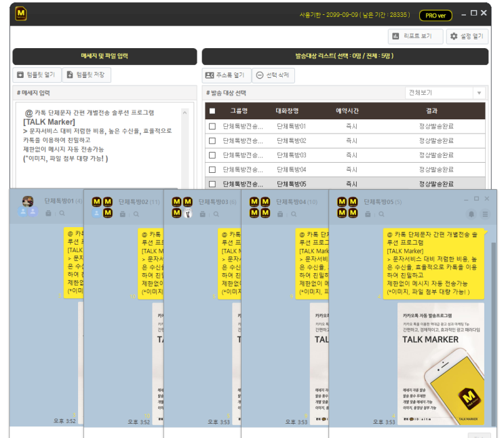The image size is (504, 438).
Task: Click the PRO ver badge
Action: pyautogui.click(x=435, y=16)
